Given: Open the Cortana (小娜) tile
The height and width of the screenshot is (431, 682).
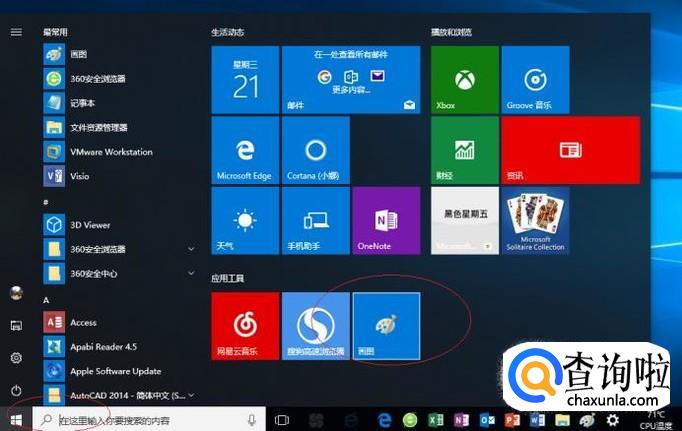Looking at the screenshot, I should click(316, 150).
